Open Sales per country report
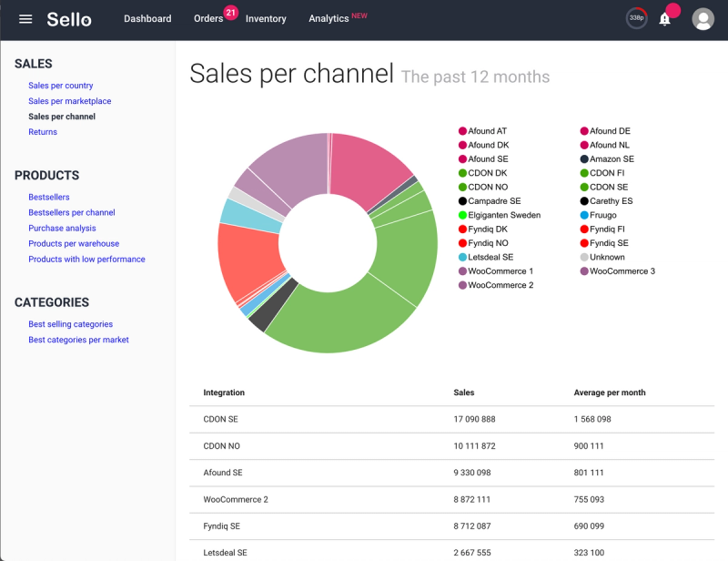The image size is (728, 561). pyautogui.click(x=60, y=86)
